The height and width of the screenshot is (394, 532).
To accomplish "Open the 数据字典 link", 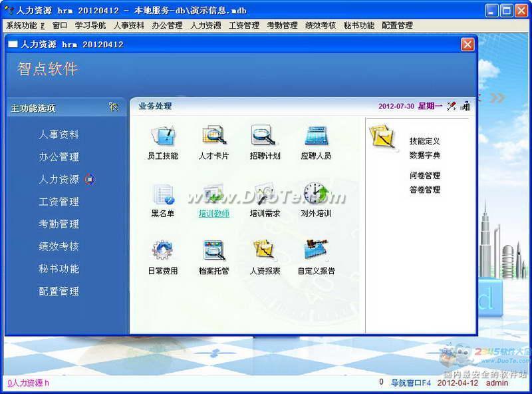I will coord(425,155).
